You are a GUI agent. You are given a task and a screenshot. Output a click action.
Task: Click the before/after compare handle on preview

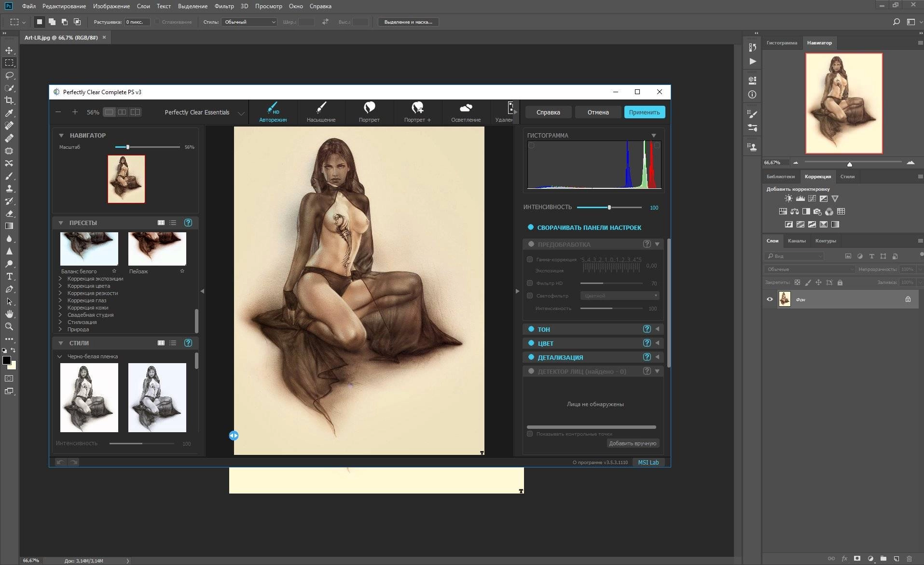pos(234,436)
